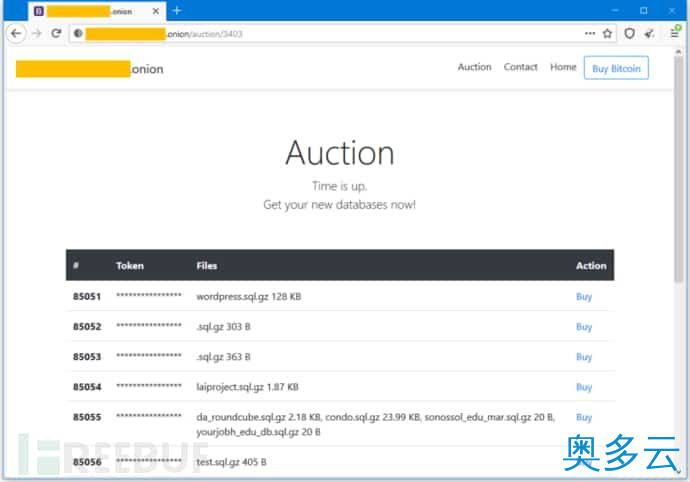The height and width of the screenshot is (482, 690).
Task: Click test.sql.gz 405 B file text
Action: pos(231,462)
